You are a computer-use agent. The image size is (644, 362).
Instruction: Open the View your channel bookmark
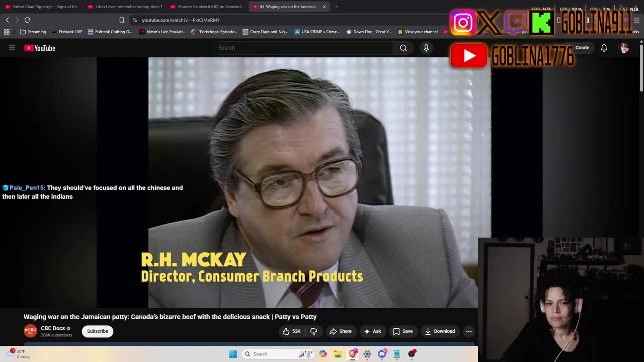(x=418, y=32)
